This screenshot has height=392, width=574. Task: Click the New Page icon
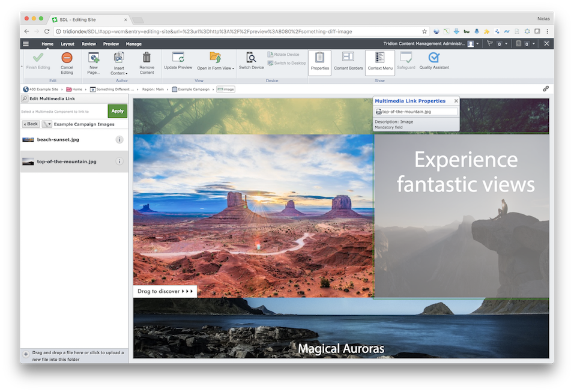(93, 58)
